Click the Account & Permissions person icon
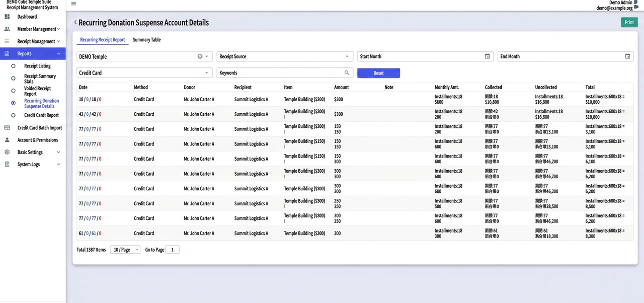This screenshot has width=644, height=303. tap(7, 140)
